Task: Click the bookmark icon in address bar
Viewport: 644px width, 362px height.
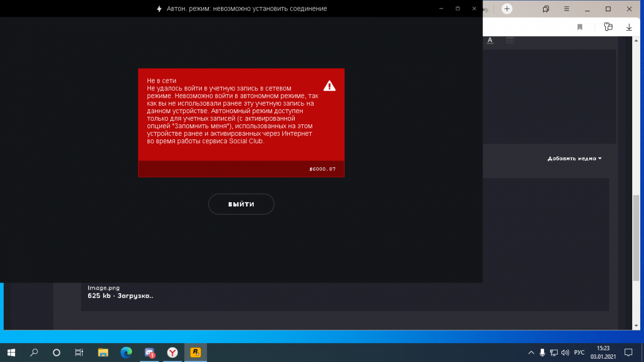Action: click(580, 27)
